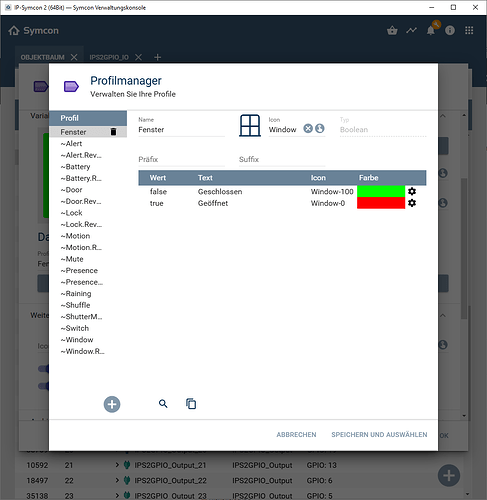Viewport: 487px width, 500px height.
Task: Select the ~ShutterM... profile
Action: (x=82, y=317)
